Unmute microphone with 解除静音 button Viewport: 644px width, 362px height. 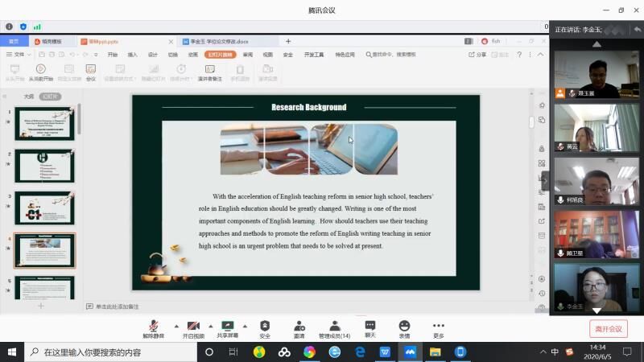pos(153,327)
